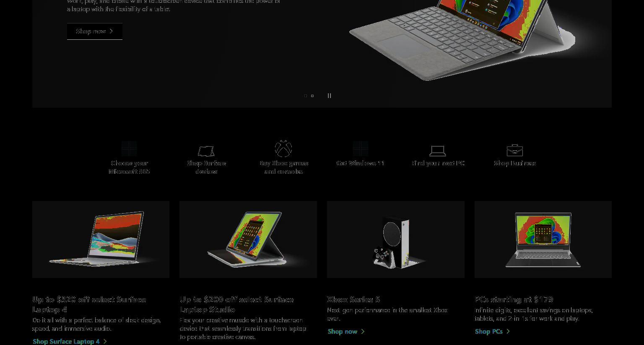Viewport: 644px width, 345px height.
Task: Click the Xbox Series S console image
Action: [396, 239]
